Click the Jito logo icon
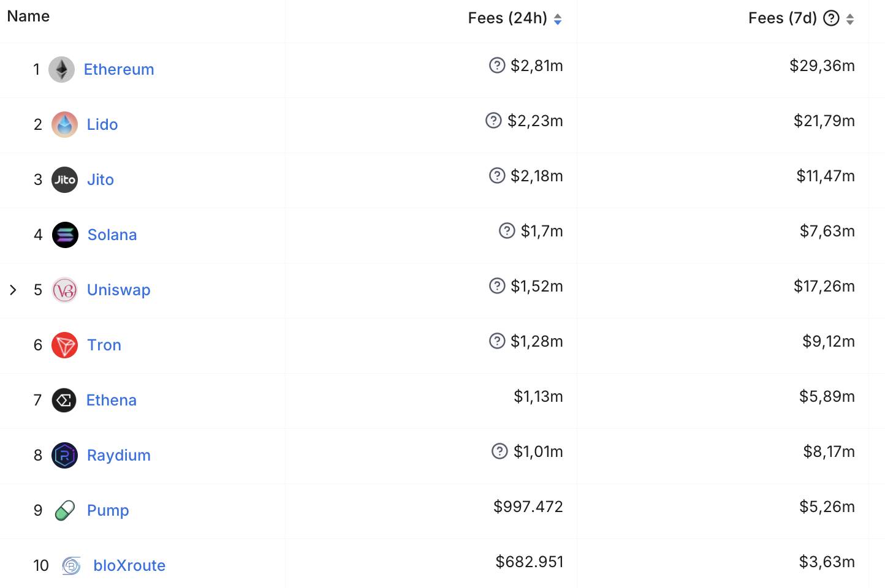This screenshot has width=885, height=588. [64, 179]
